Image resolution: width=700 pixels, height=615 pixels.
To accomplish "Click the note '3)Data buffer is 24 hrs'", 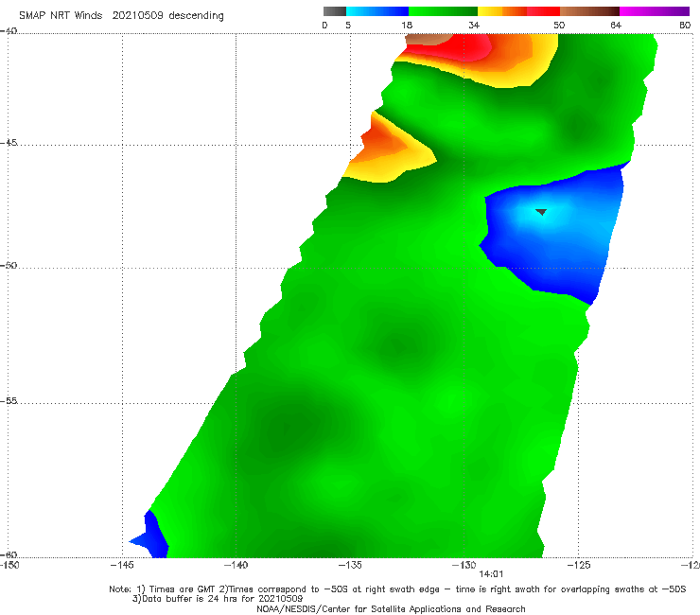I will [x=218, y=599].
